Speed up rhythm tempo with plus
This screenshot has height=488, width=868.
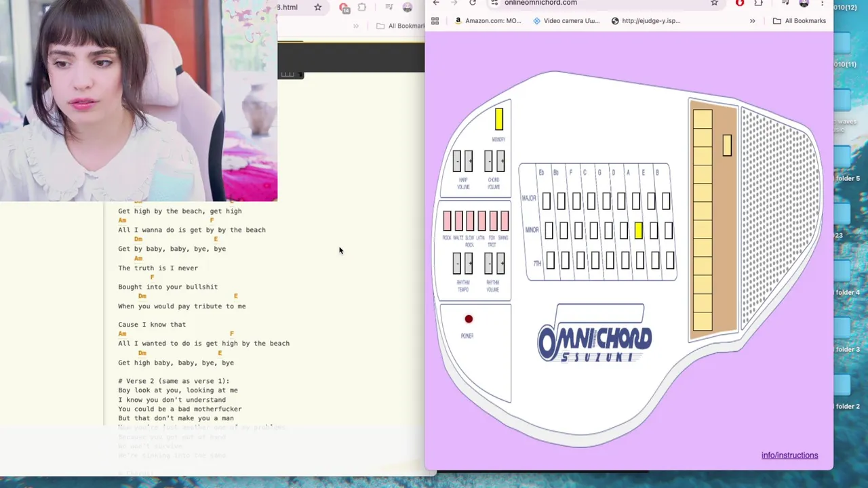point(469,263)
